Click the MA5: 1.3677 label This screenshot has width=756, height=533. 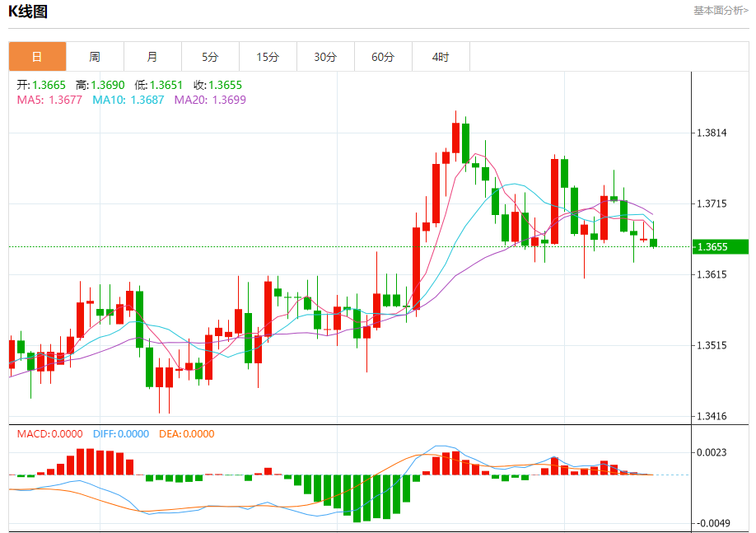pyautogui.click(x=49, y=100)
